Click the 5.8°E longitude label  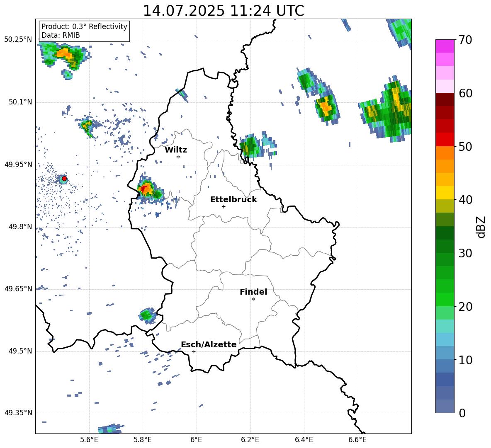(143, 440)
